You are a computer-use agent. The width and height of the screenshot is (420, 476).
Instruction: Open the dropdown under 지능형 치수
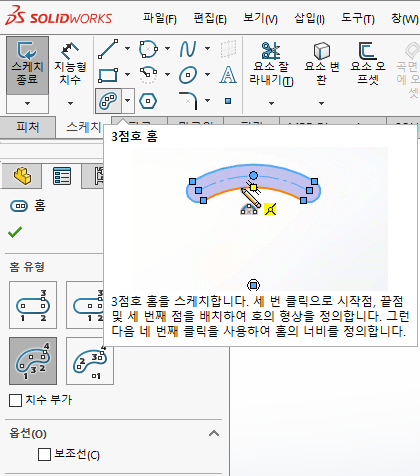(x=70, y=104)
